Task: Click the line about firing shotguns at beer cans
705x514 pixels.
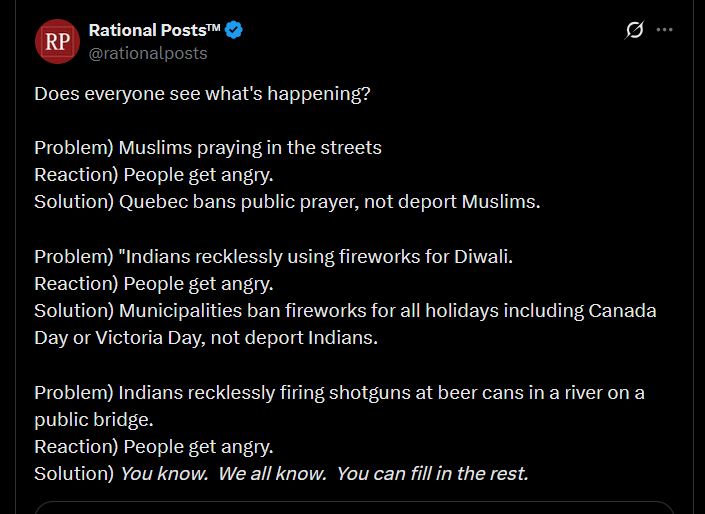Action: coord(339,391)
